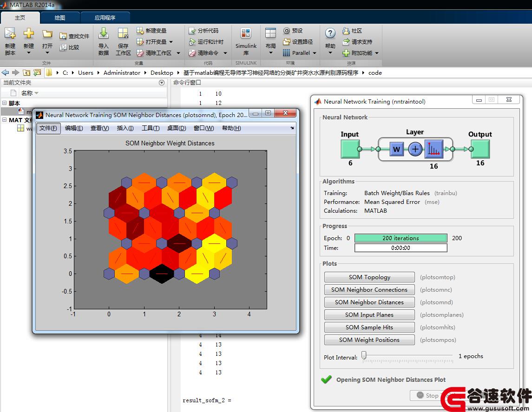Click SOM Input Planes button

click(369, 314)
